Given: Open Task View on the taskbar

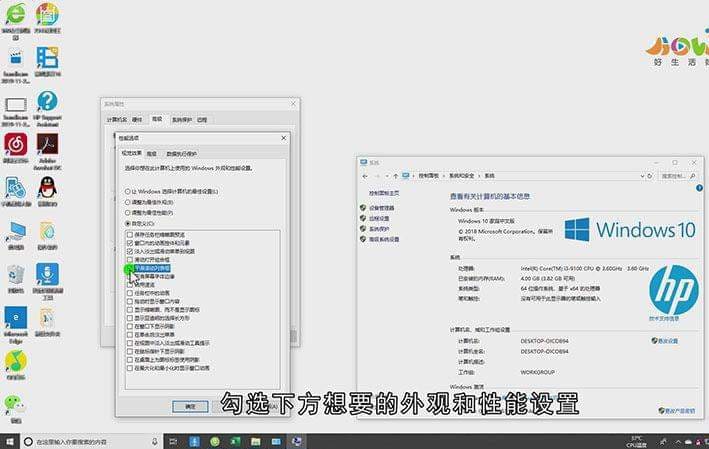Looking at the screenshot, I should pyautogui.click(x=173, y=441).
